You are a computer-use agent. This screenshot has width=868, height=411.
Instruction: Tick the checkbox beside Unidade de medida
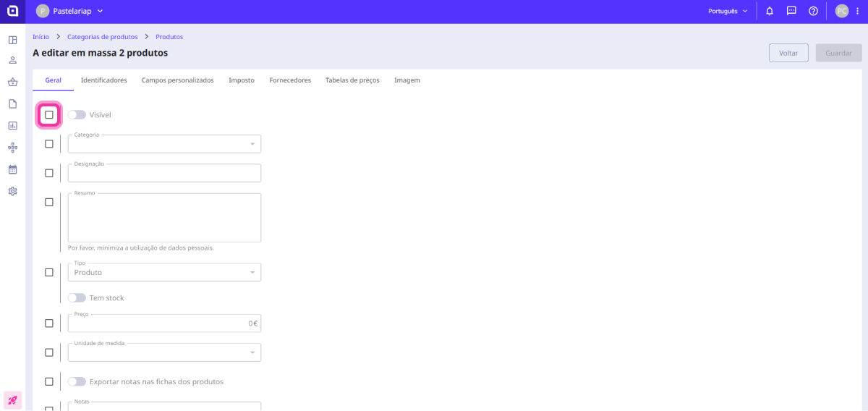pos(49,352)
